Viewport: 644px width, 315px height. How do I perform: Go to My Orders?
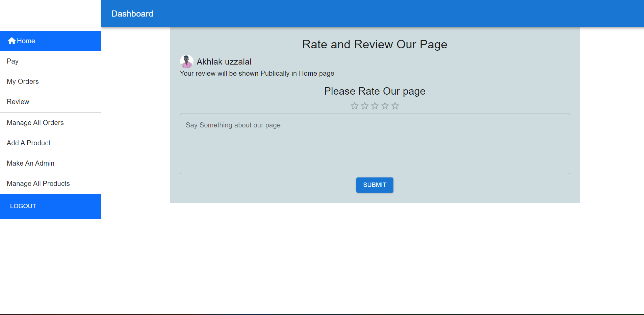click(23, 81)
